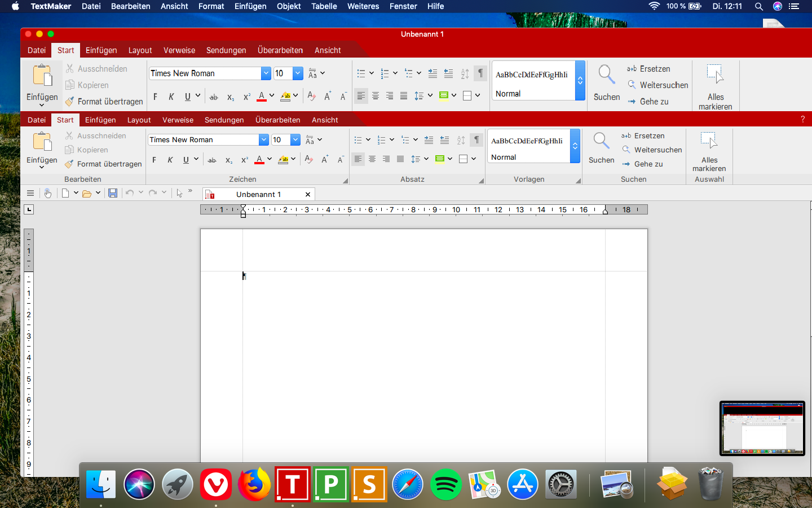Expand the Absatz group dialog launcher
The height and width of the screenshot is (508, 812).
coord(481,181)
